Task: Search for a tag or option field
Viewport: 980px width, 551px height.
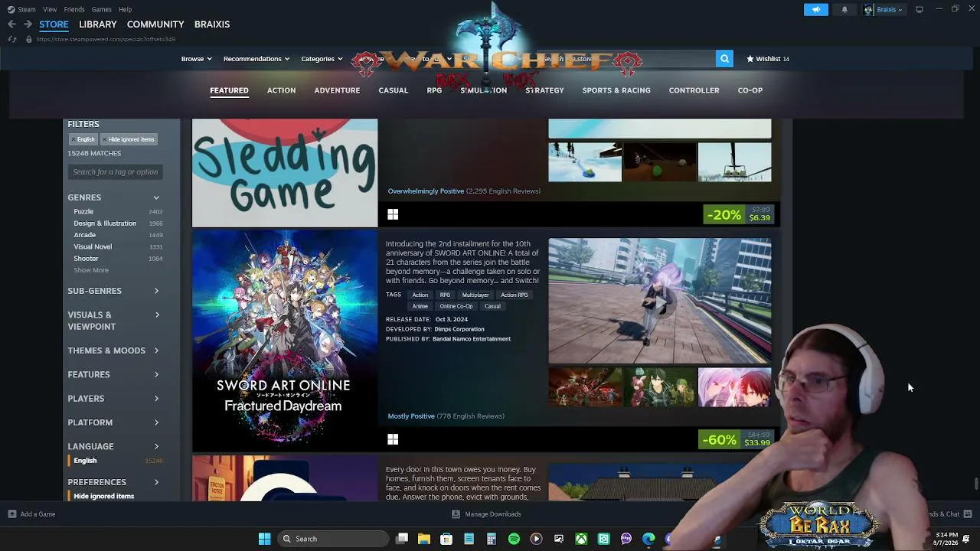Action: [x=115, y=172]
